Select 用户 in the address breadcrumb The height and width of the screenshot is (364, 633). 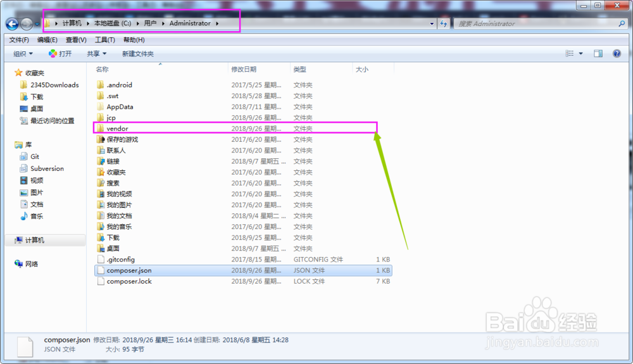tap(150, 23)
